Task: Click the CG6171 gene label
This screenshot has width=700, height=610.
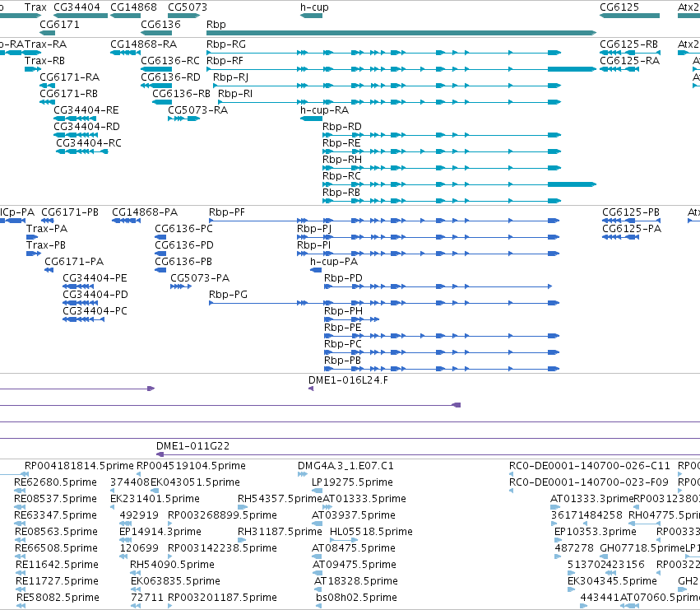Action: [59, 25]
